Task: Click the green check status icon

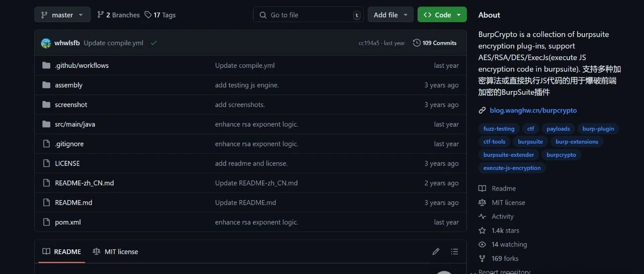Action: (x=153, y=43)
